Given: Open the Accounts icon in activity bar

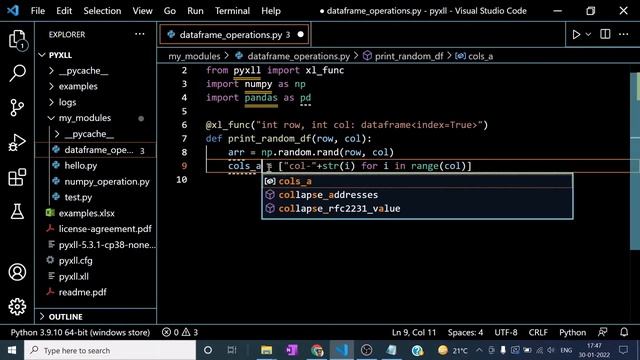Looking at the screenshot, I should coord(17,272).
